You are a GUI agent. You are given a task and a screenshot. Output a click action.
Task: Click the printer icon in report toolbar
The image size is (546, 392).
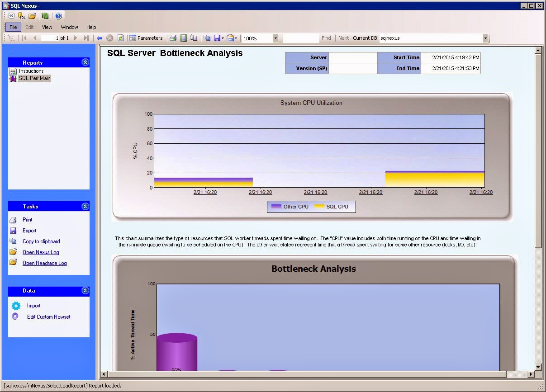tap(173, 38)
